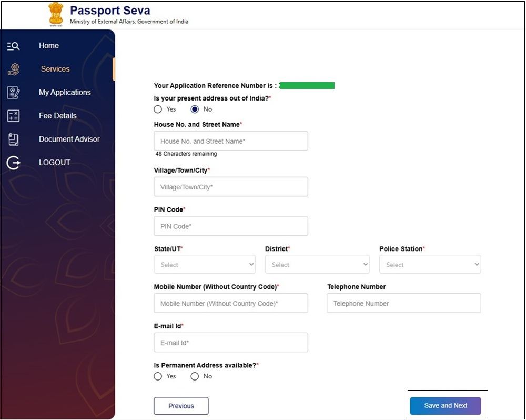This screenshot has height=420, width=526.
Task: Open the Police Station dropdown
Action: tap(430, 265)
